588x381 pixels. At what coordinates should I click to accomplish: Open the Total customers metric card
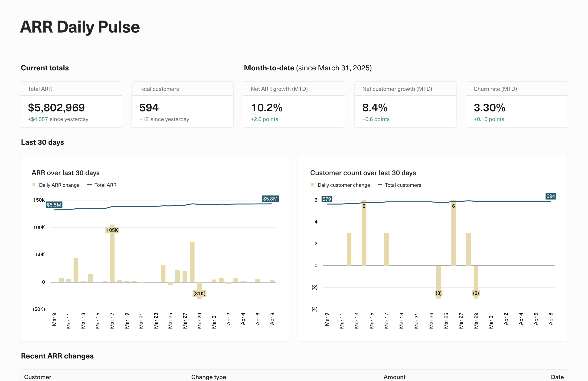coord(182,105)
